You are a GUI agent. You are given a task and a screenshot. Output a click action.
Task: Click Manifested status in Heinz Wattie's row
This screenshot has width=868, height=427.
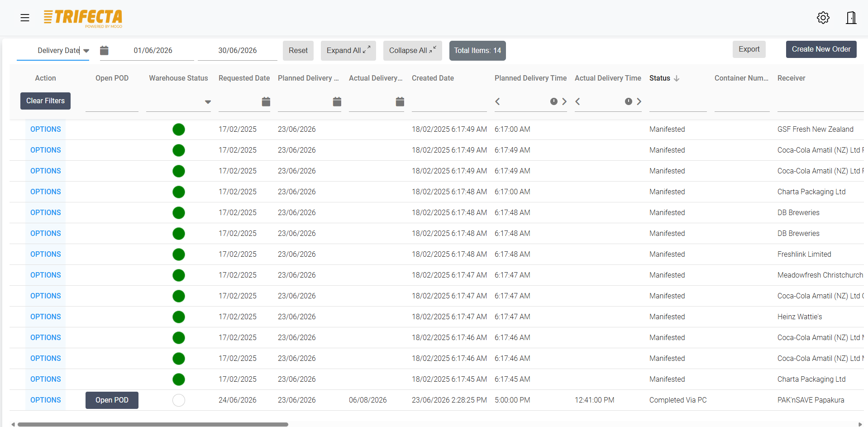coord(667,317)
